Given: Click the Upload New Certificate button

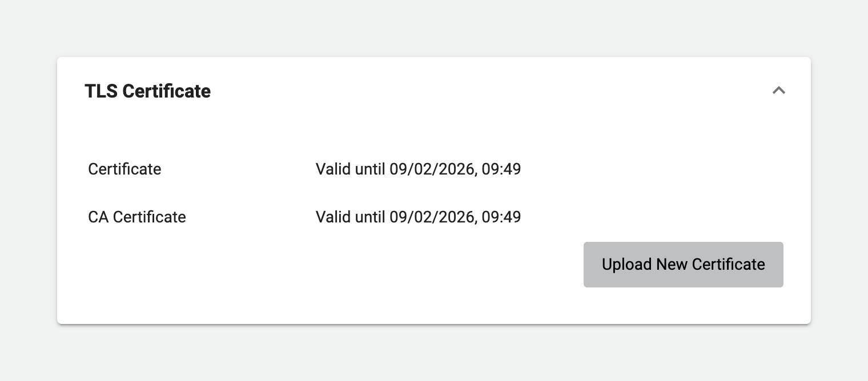Looking at the screenshot, I should [683, 264].
